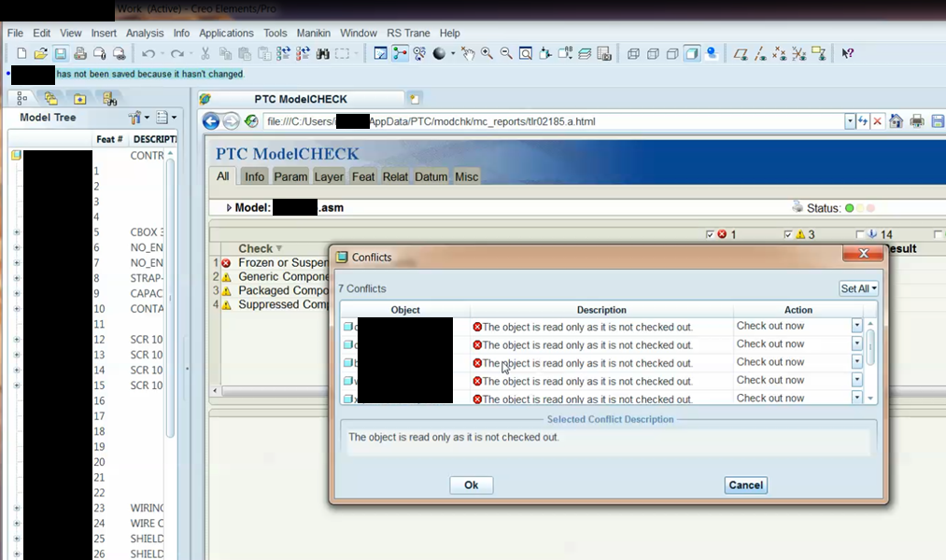Open the Analysis menu
Screen dimensions: 946x560
pyautogui.click(x=145, y=34)
